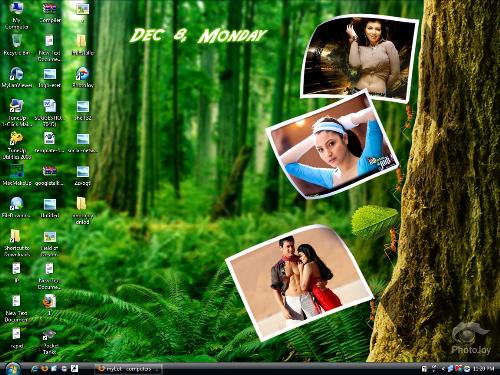Open the googletalk desktop icon
This screenshot has height=375, width=500.
point(49,175)
